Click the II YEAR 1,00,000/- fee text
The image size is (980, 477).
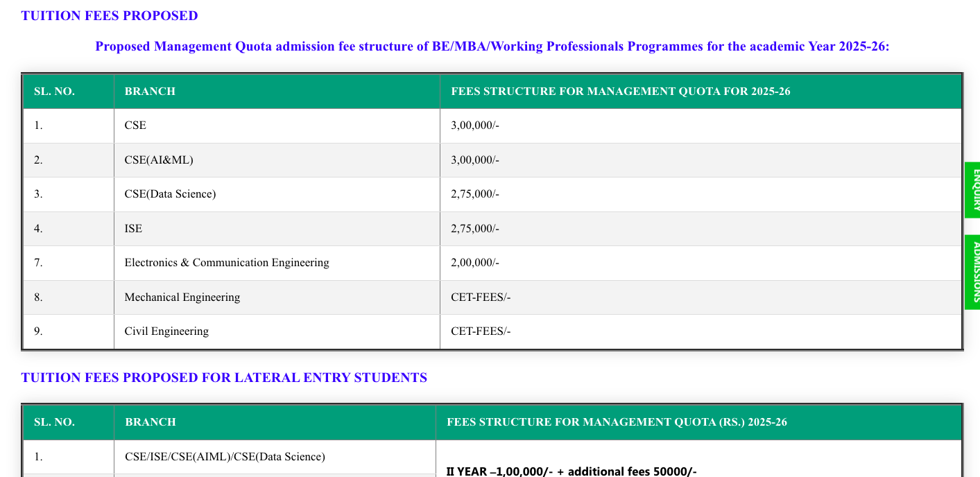pos(571,471)
